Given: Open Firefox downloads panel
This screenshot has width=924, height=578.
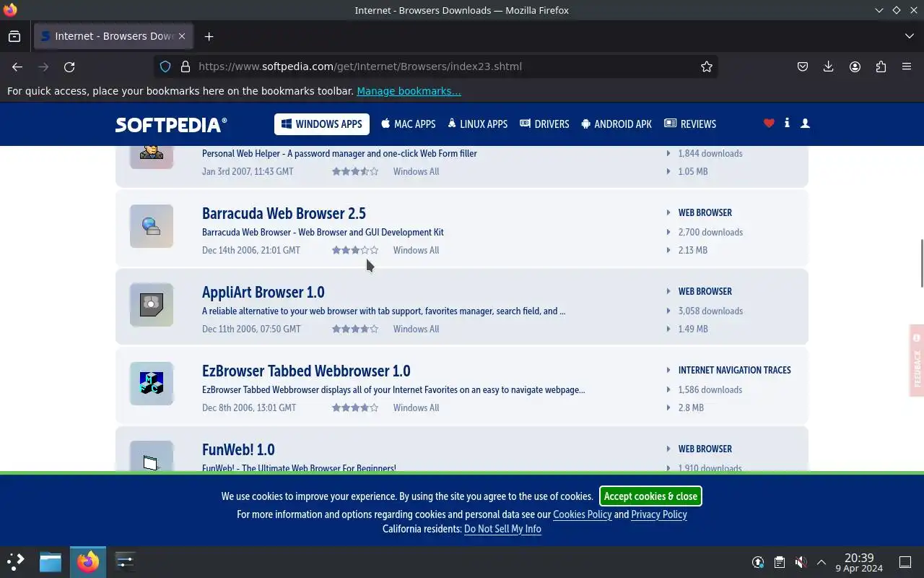Looking at the screenshot, I should [x=829, y=66].
